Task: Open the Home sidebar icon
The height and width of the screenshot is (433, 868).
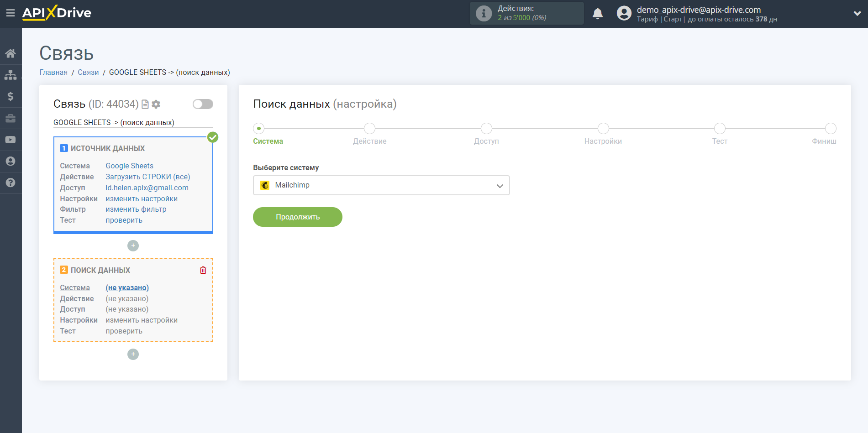Action: point(11,53)
